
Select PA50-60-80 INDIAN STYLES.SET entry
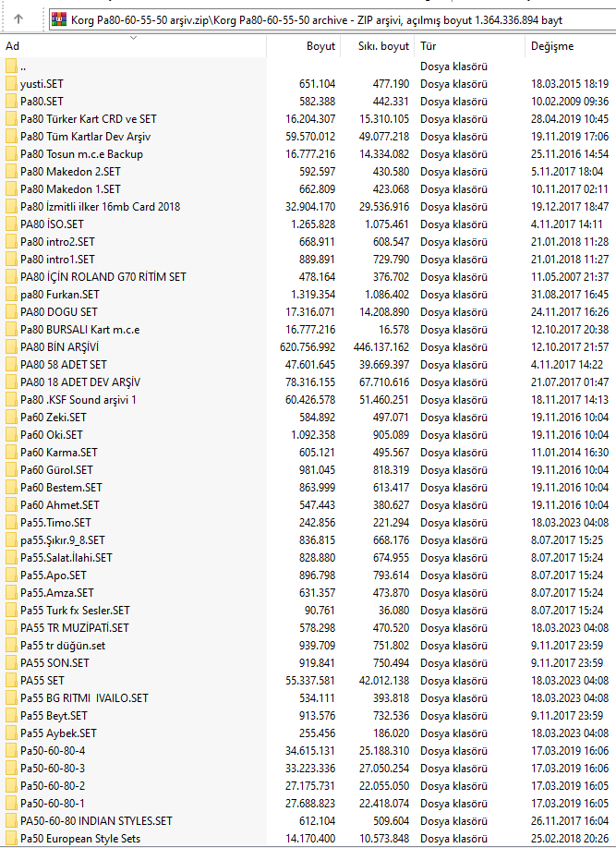coord(96,821)
